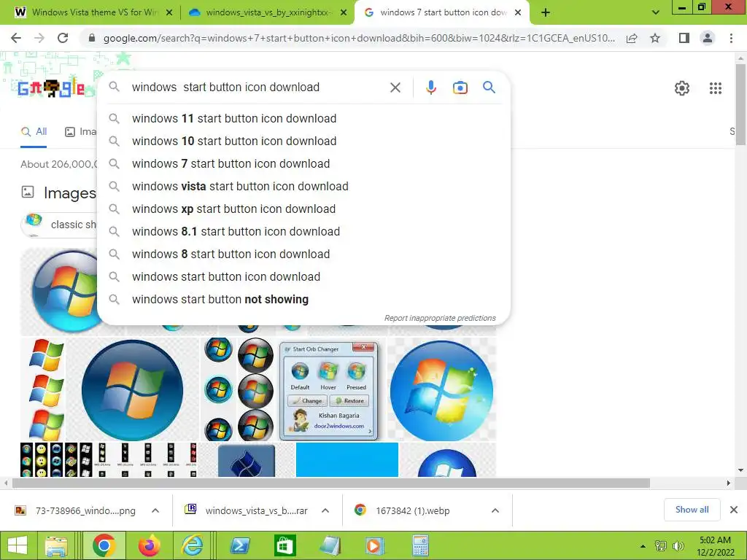Open a new browser tab

(x=546, y=13)
